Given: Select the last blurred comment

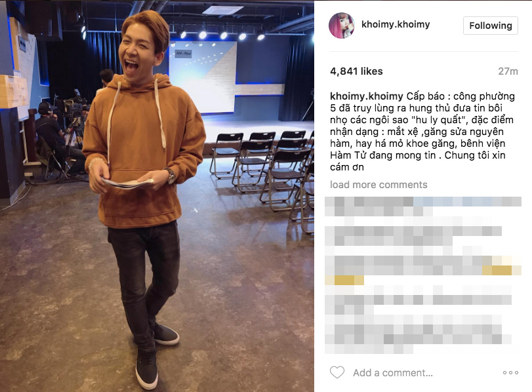Looking at the screenshot, I should [418, 334].
